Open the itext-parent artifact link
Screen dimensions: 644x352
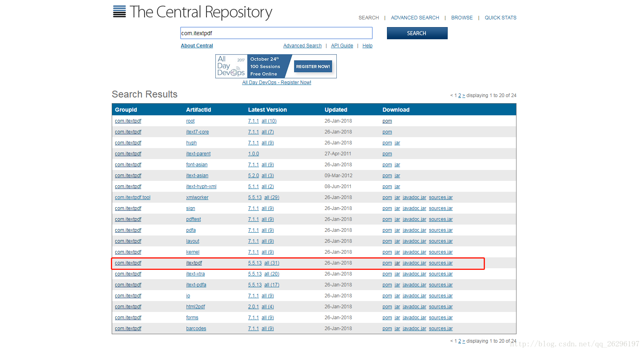tap(198, 154)
